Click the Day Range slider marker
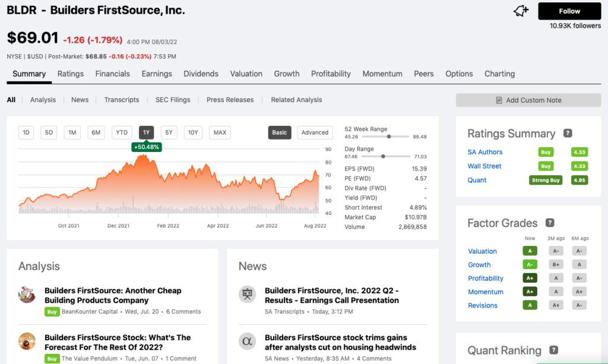The image size is (608, 364). pos(383,156)
